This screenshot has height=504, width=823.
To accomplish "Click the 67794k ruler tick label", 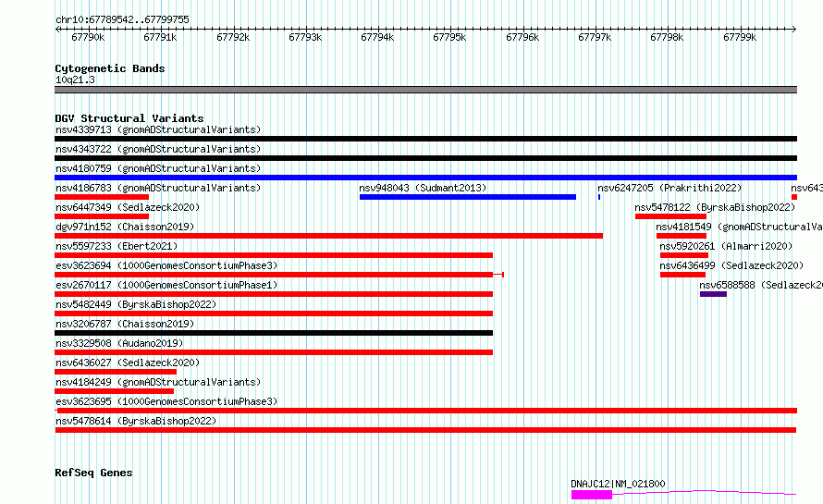I will click(377, 37).
